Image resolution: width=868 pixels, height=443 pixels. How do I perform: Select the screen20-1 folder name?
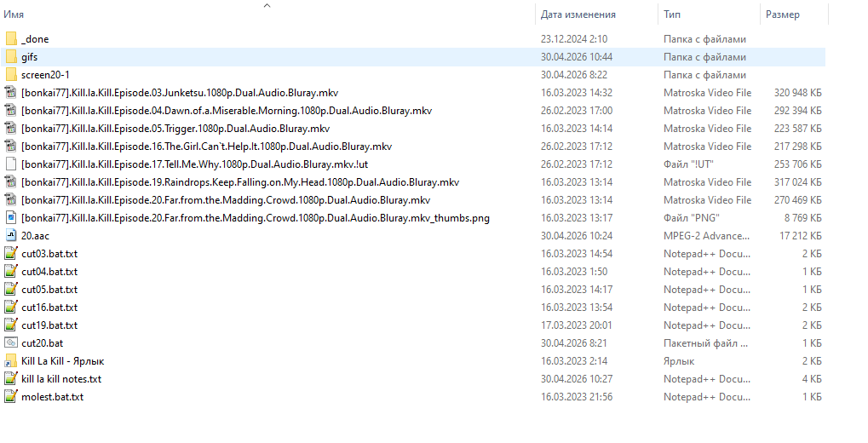pos(45,75)
